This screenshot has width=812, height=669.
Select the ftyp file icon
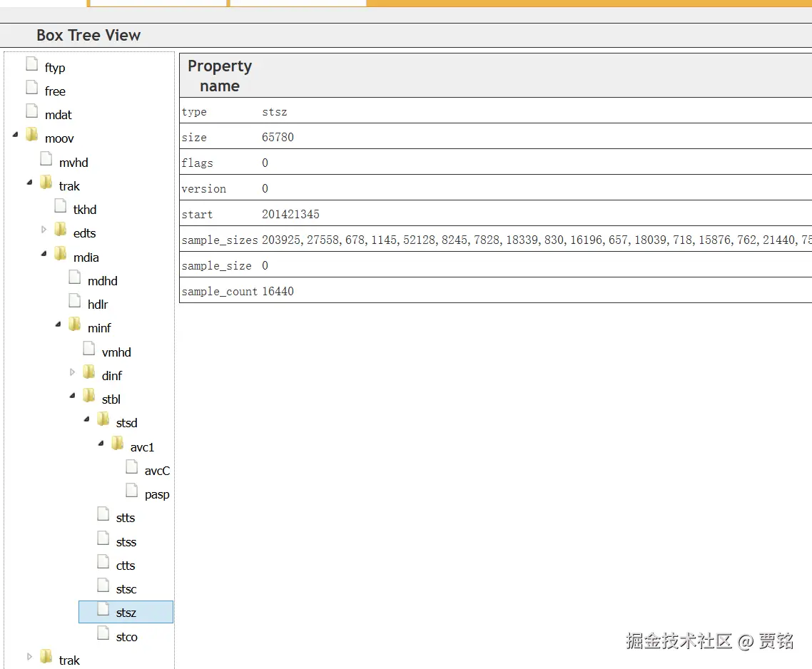pyautogui.click(x=32, y=64)
